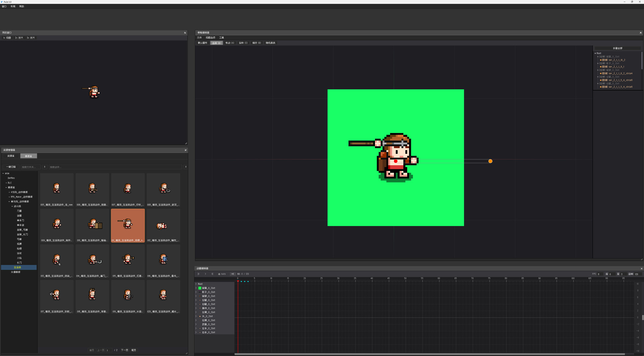Select the highlighted 011 spear-throw action thumbnail

tap(128, 226)
